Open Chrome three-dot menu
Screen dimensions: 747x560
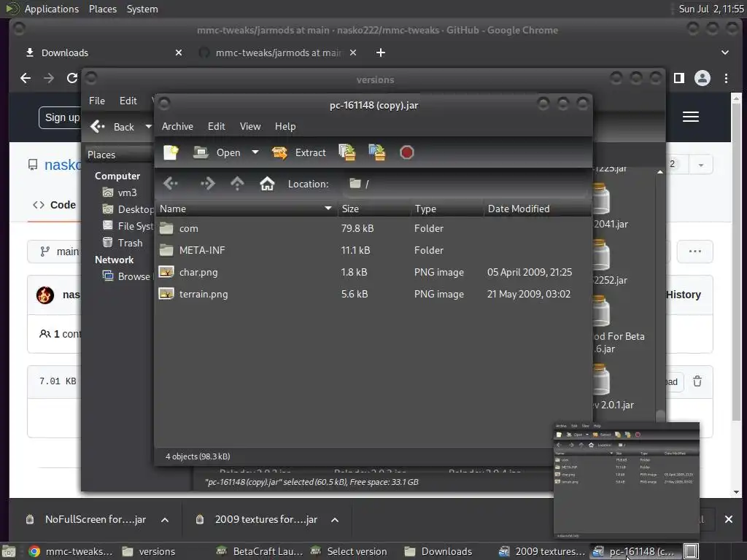point(726,78)
